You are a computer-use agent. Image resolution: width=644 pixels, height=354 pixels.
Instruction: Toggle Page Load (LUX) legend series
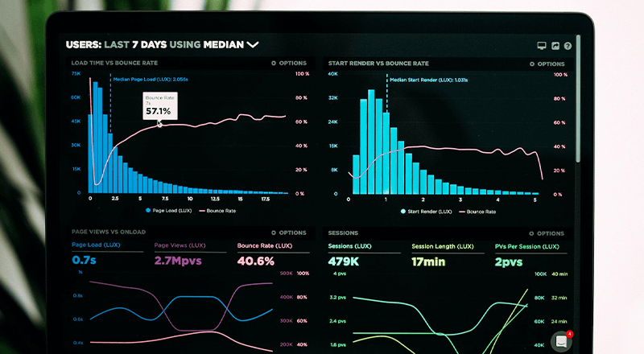click(169, 211)
